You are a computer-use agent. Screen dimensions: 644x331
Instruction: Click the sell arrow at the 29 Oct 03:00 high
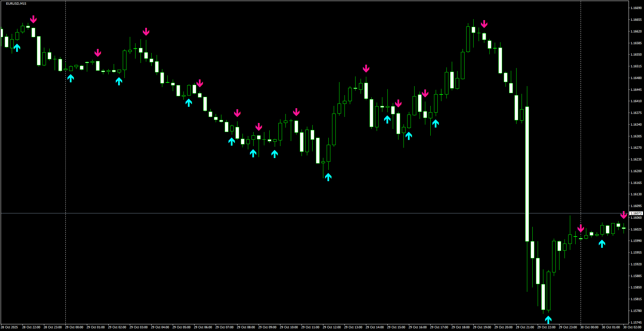point(146,32)
